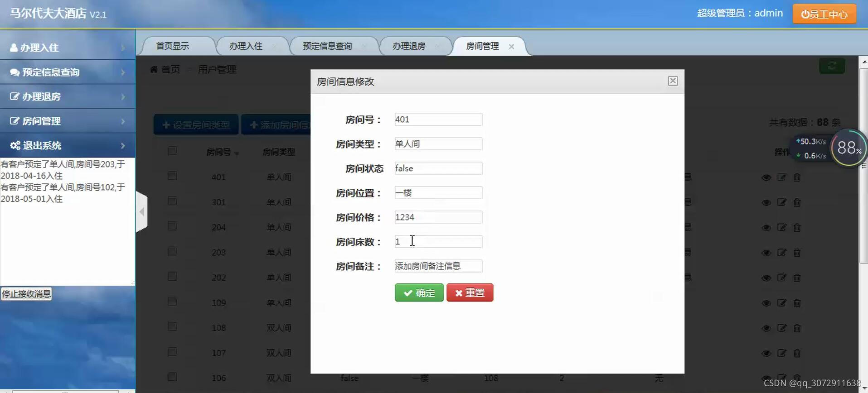Delete room 108 trash icon
This screenshot has width=868, height=393.
(797, 328)
